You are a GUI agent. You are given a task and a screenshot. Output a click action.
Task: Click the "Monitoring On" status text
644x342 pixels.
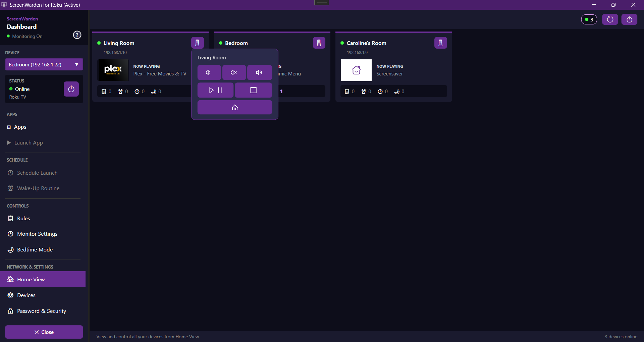27,36
